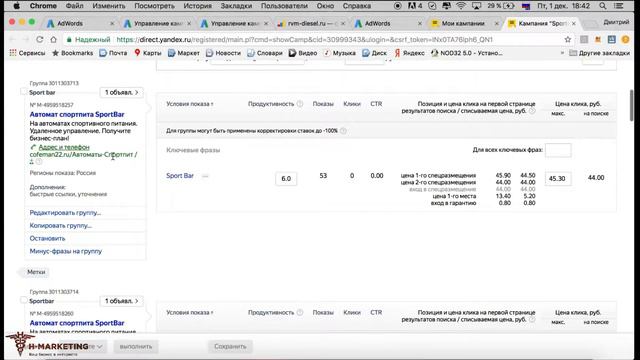Reload the page with refresh icon
Viewport: 640px width, 360px height.
(x=40, y=40)
